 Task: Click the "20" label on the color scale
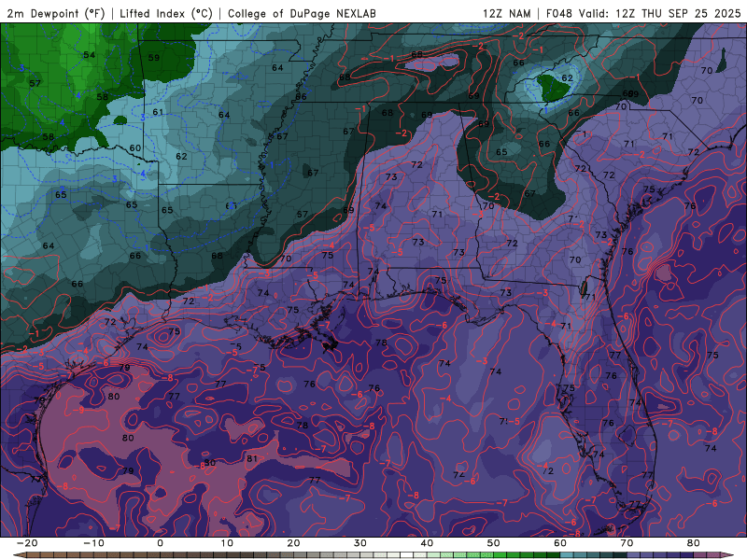(x=293, y=543)
